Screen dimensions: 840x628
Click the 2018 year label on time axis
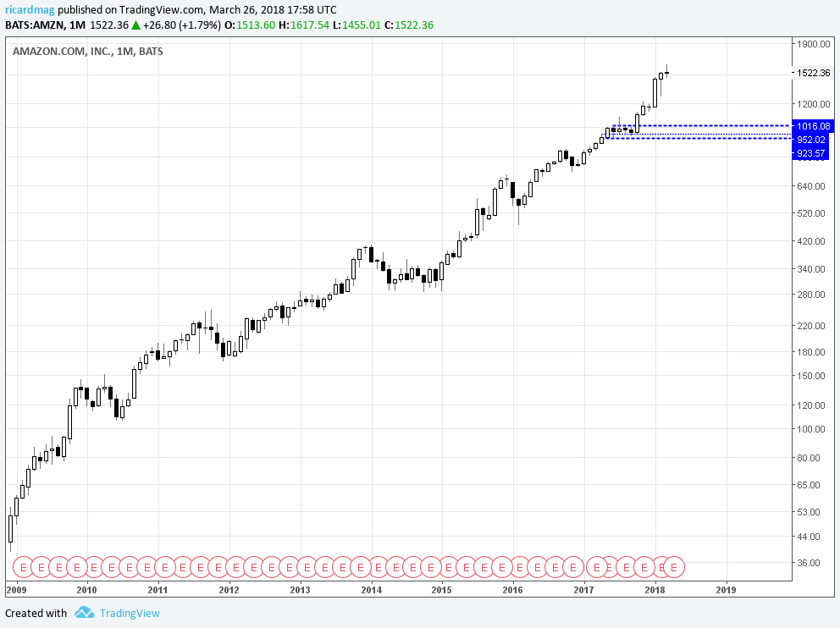(x=655, y=590)
